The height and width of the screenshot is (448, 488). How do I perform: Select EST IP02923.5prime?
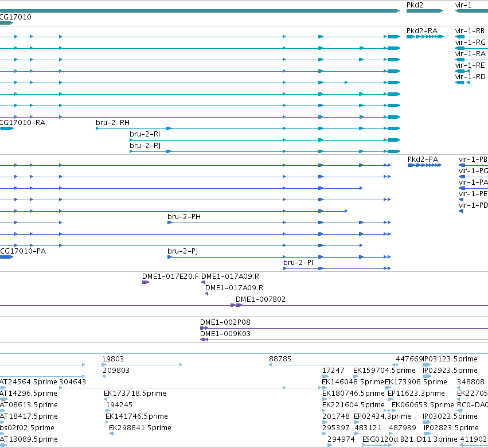(450, 371)
